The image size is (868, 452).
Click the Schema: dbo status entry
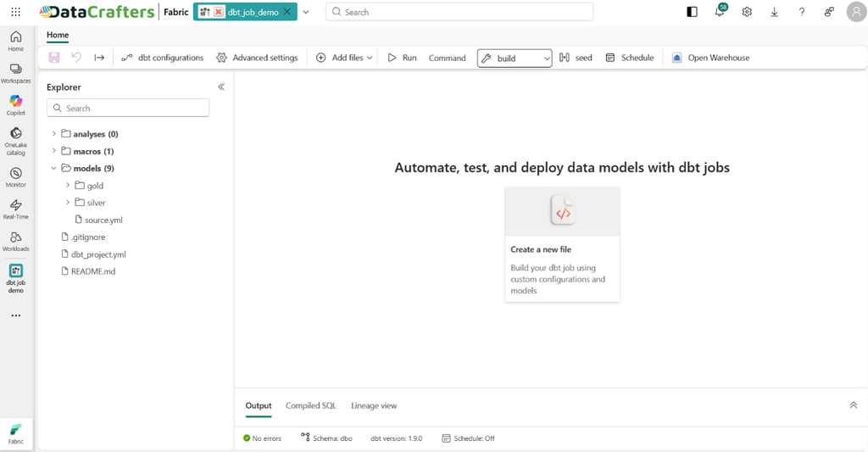(326, 438)
